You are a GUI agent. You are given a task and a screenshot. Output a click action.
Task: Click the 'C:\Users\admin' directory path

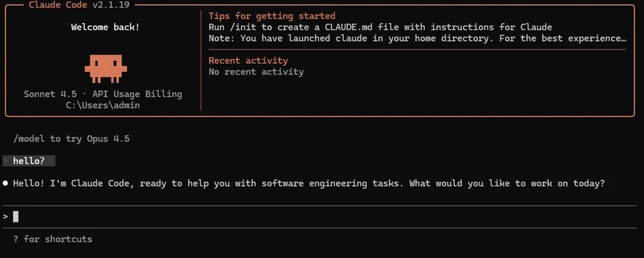(x=103, y=105)
